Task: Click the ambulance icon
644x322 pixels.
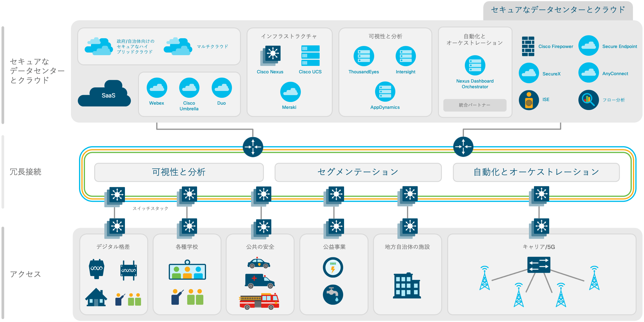Action: 260,281
